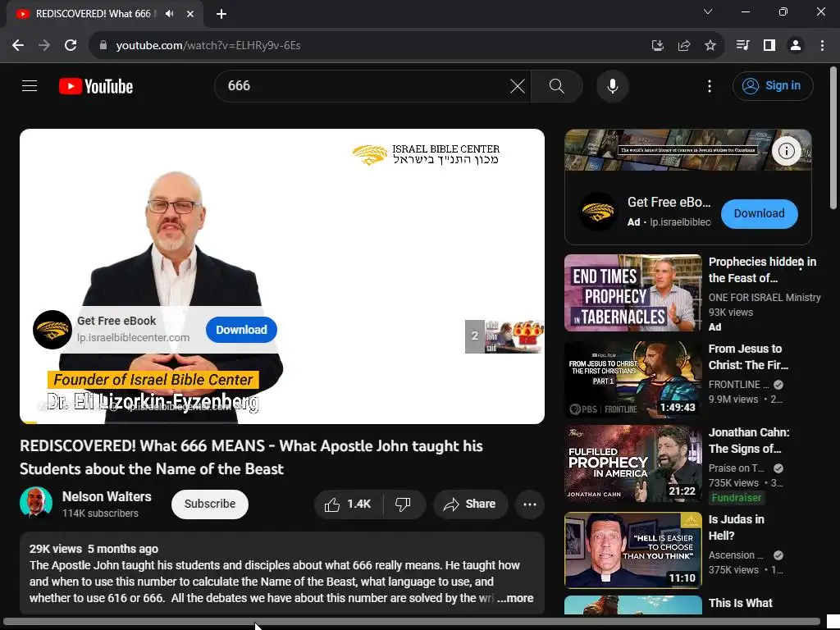Close the REDISCOVERED YouTube tab
The image size is (840, 630).
190,14
